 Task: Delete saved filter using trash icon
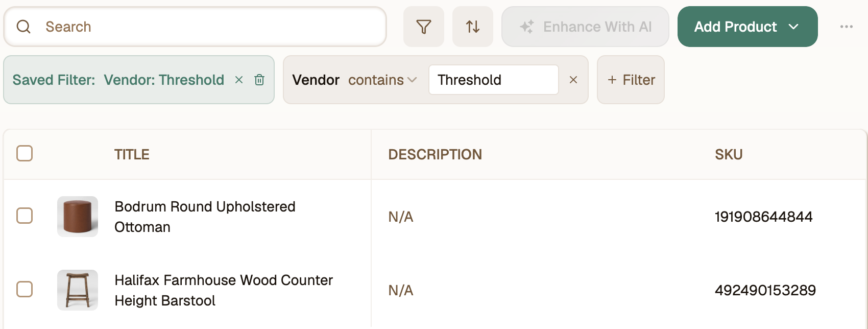click(x=259, y=80)
